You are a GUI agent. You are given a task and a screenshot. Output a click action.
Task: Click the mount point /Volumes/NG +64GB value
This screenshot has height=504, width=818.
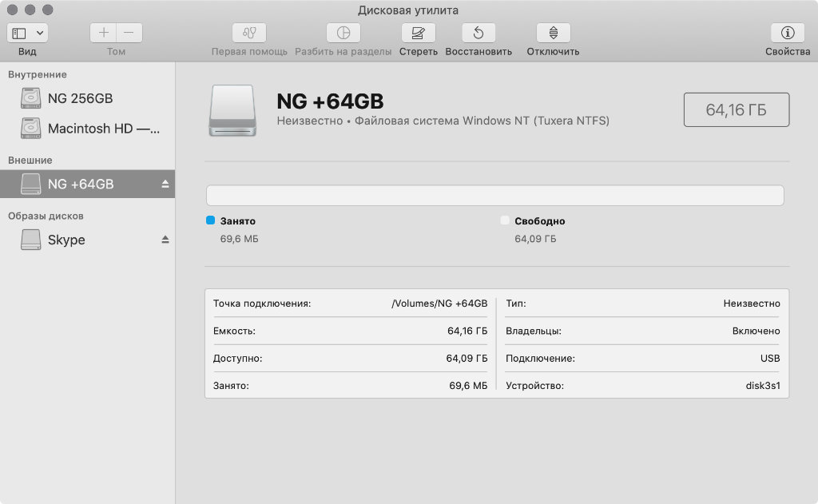(439, 304)
